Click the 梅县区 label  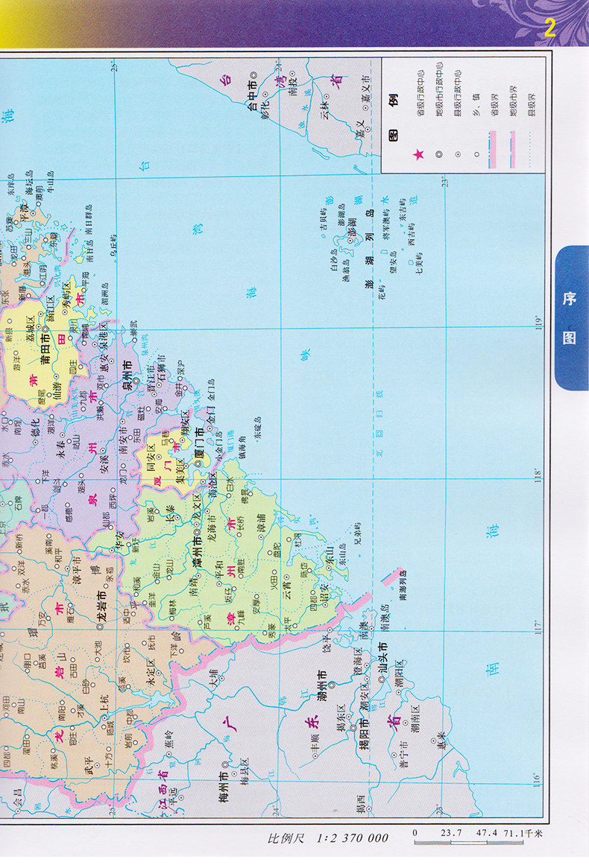[245, 771]
